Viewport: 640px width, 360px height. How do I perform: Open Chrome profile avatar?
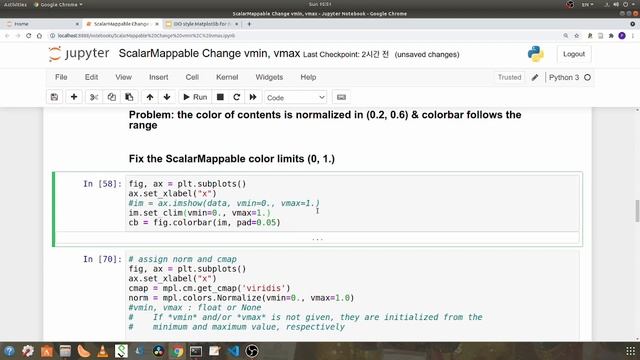point(622,36)
